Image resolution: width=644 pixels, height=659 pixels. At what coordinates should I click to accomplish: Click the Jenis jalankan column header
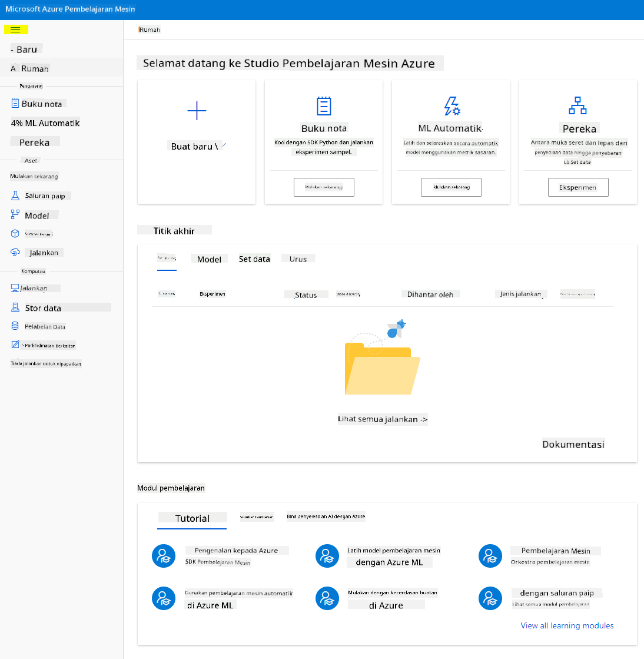[x=520, y=294]
